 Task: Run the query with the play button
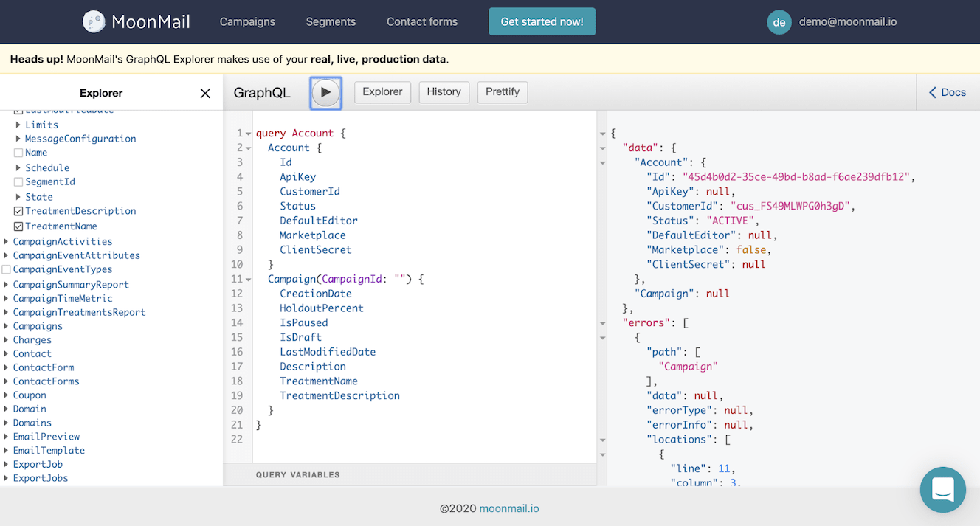325,93
